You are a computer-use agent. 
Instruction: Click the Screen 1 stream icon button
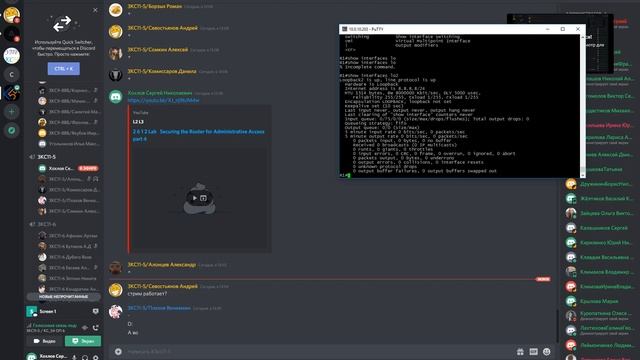pyautogui.click(x=96, y=311)
